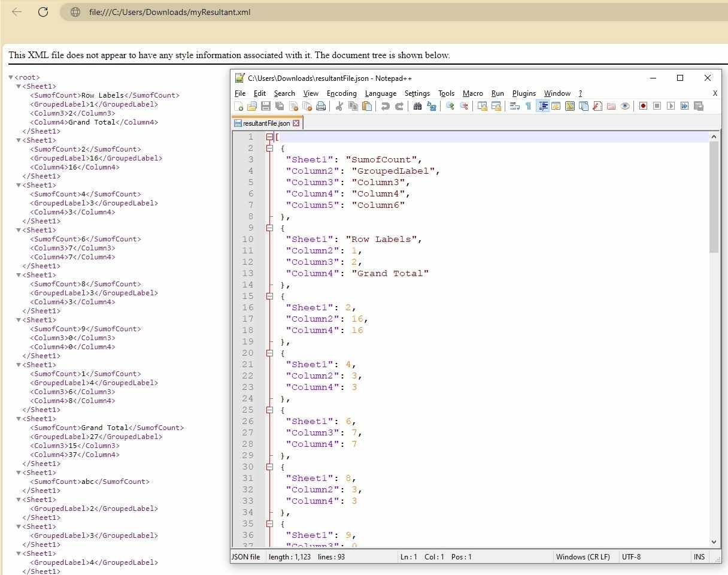Collapse the fold marker on line 2

[x=269, y=148]
